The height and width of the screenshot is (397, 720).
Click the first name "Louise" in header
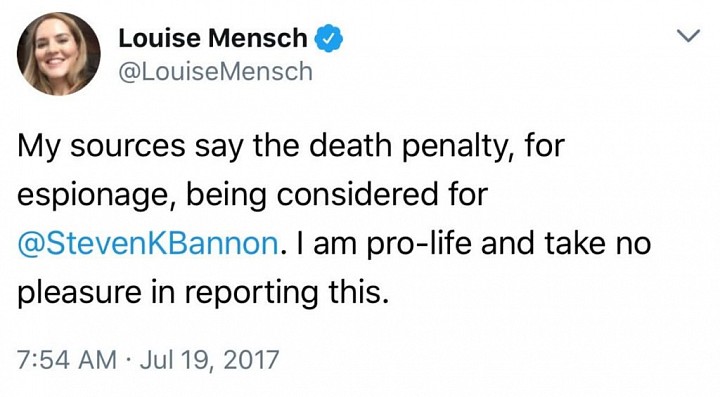[160, 38]
